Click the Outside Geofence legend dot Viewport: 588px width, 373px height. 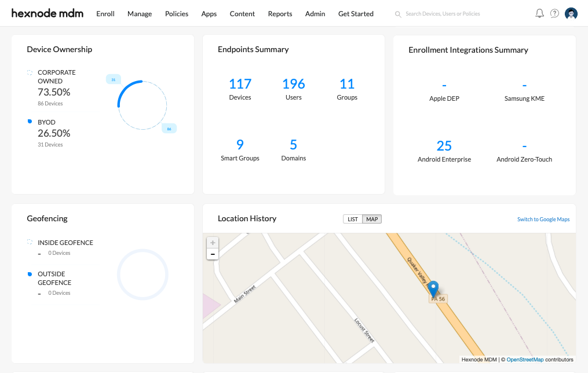click(30, 274)
